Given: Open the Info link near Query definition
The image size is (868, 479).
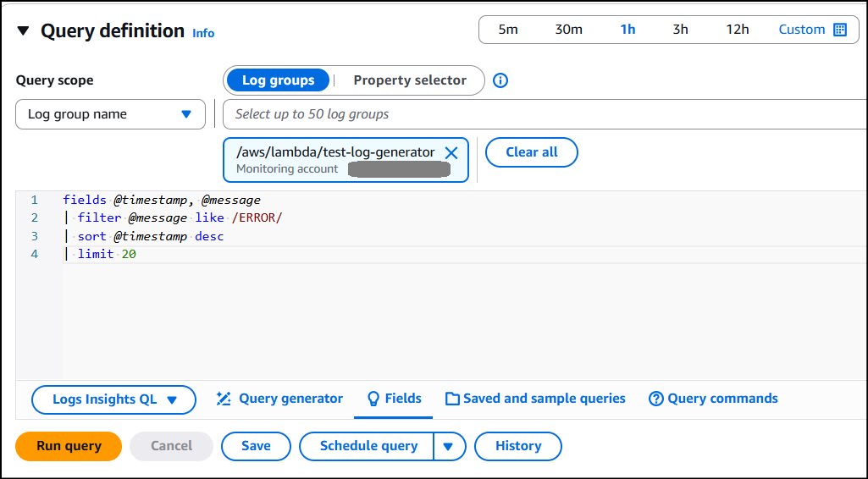Looking at the screenshot, I should pyautogui.click(x=203, y=33).
